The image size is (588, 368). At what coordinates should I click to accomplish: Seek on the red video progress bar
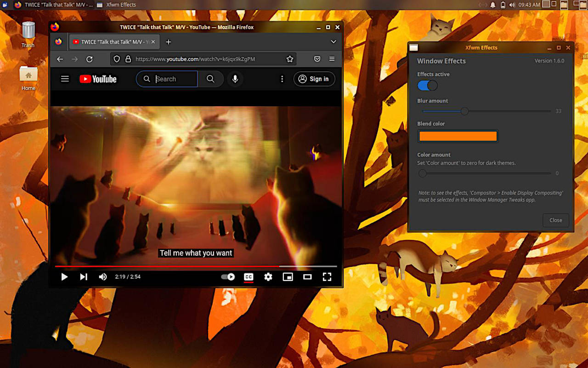tap(196, 266)
